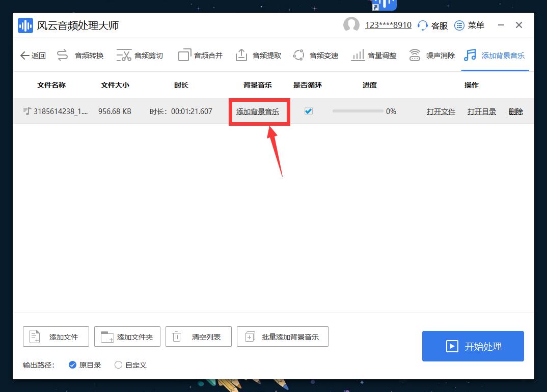Click the 批量添加背景音乐 button
547x392 pixels.
(282, 336)
